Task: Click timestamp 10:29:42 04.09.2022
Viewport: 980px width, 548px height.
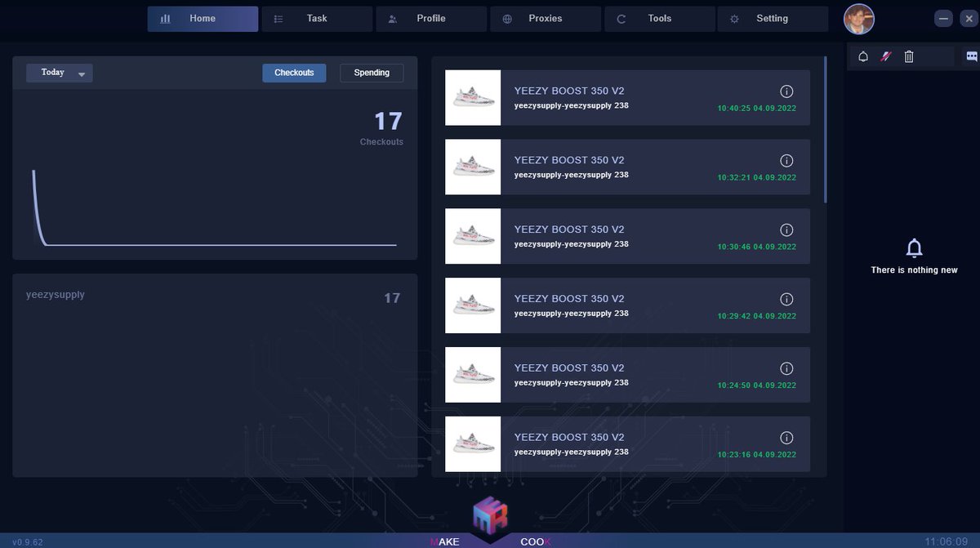Action: click(757, 316)
